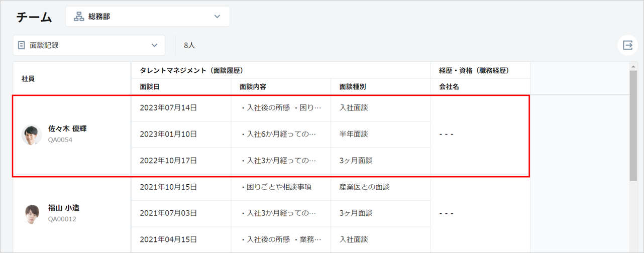Click 福山 小造's avatar image
Screen dimensions: 644x253
32,214
